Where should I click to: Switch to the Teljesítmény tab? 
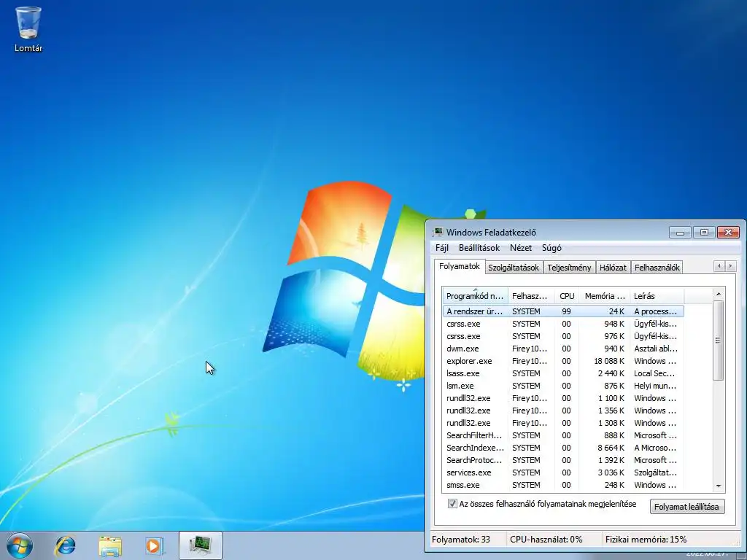click(x=569, y=268)
